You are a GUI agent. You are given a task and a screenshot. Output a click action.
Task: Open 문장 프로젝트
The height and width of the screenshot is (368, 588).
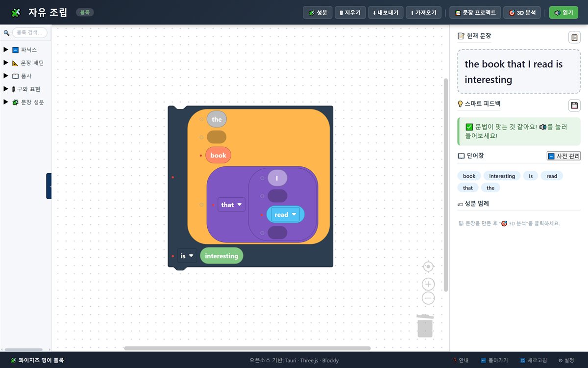point(475,13)
